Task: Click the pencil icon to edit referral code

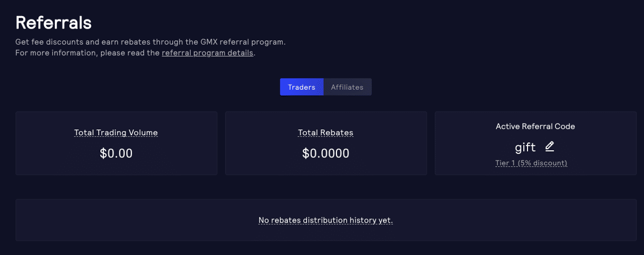Action: tap(550, 146)
